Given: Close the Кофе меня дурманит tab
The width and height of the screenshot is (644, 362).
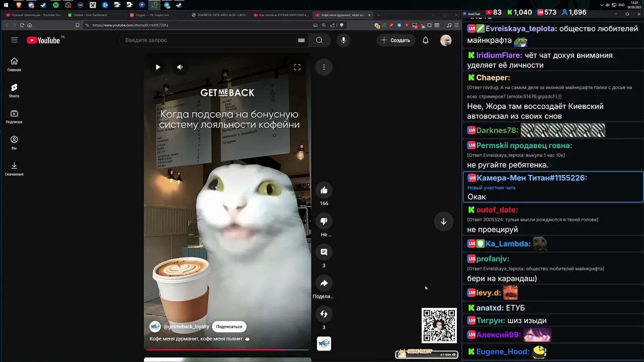Looking at the screenshot, I should (369, 15).
